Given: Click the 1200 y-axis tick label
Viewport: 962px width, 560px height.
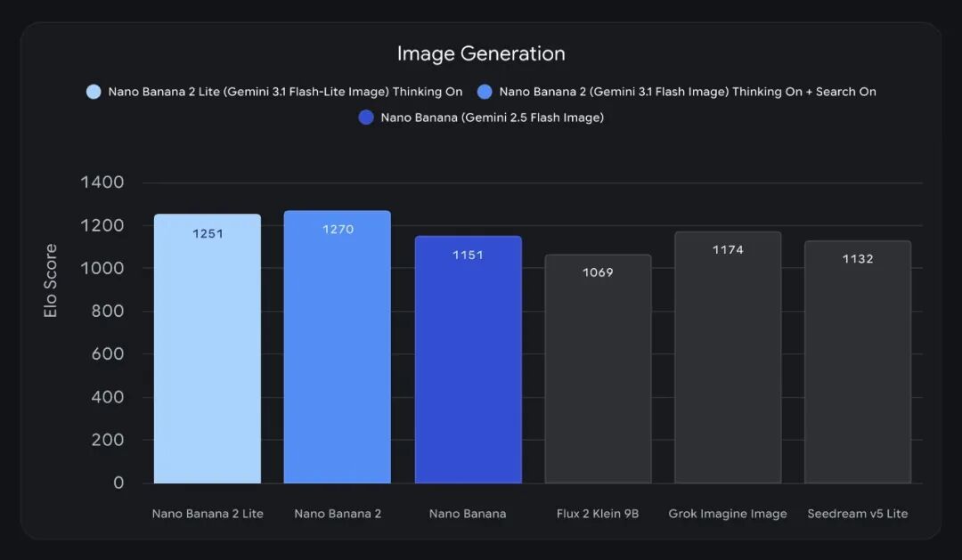Looking at the screenshot, I should pos(102,225).
